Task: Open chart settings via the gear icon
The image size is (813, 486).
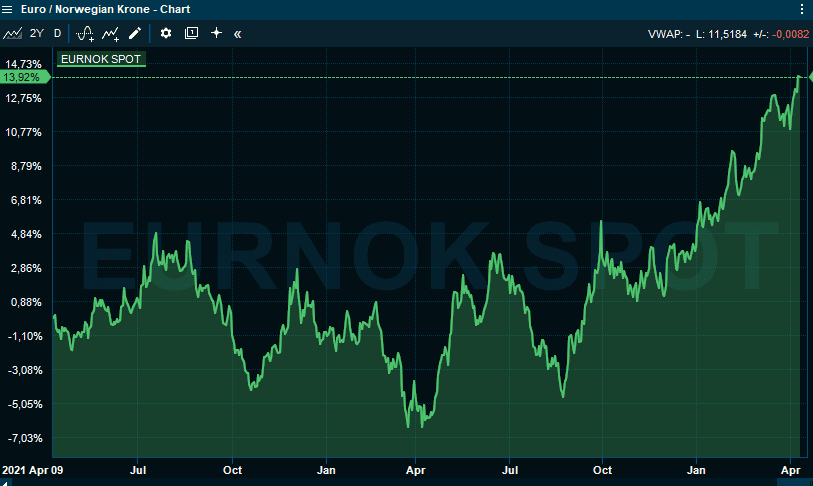Action: coord(165,34)
